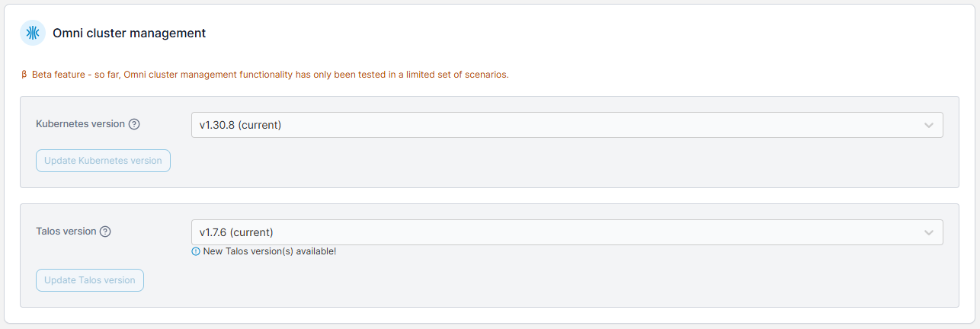Click the New Talos version(s) available message

(x=269, y=251)
